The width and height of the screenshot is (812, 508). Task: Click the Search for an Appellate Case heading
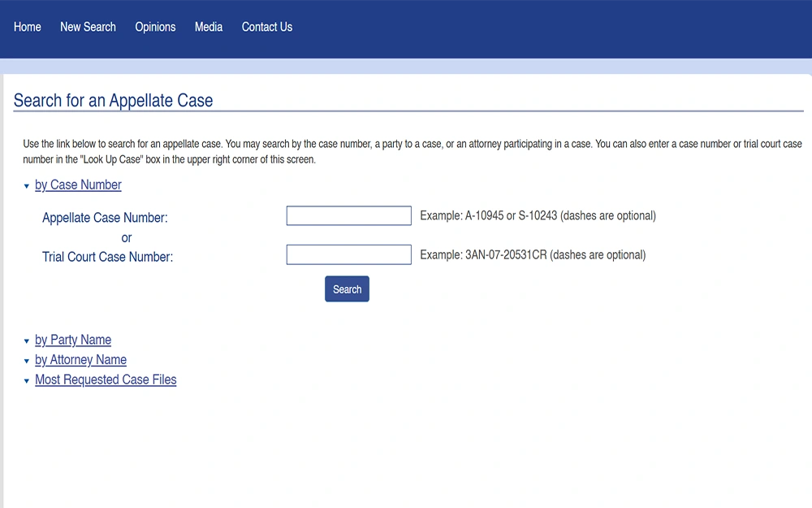tap(113, 100)
